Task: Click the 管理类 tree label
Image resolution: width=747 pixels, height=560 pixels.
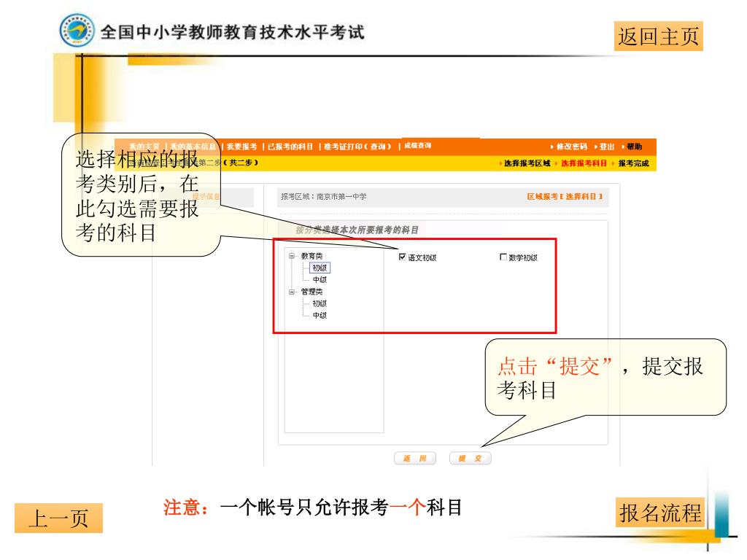Action: pyautogui.click(x=311, y=292)
